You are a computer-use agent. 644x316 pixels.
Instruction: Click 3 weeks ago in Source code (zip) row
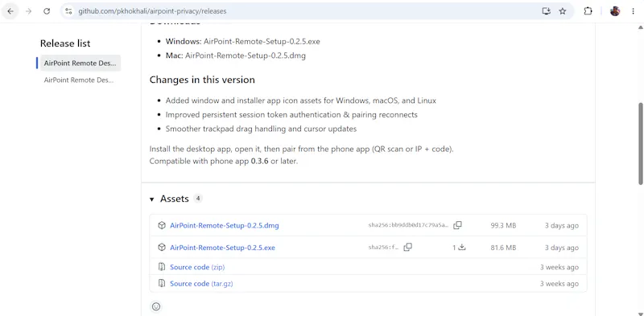pyautogui.click(x=559, y=267)
